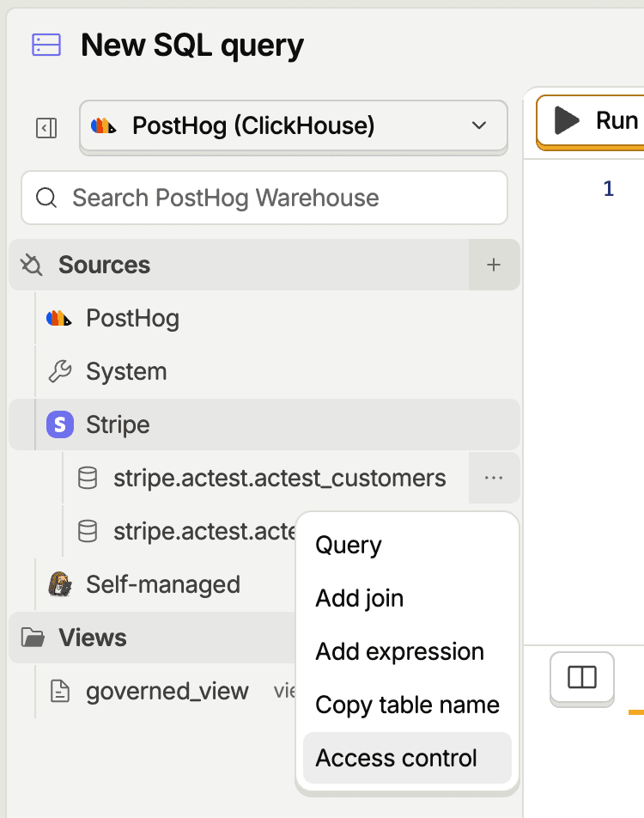Run the SQL query
Screen dimensions: 644x818
[591, 120]
